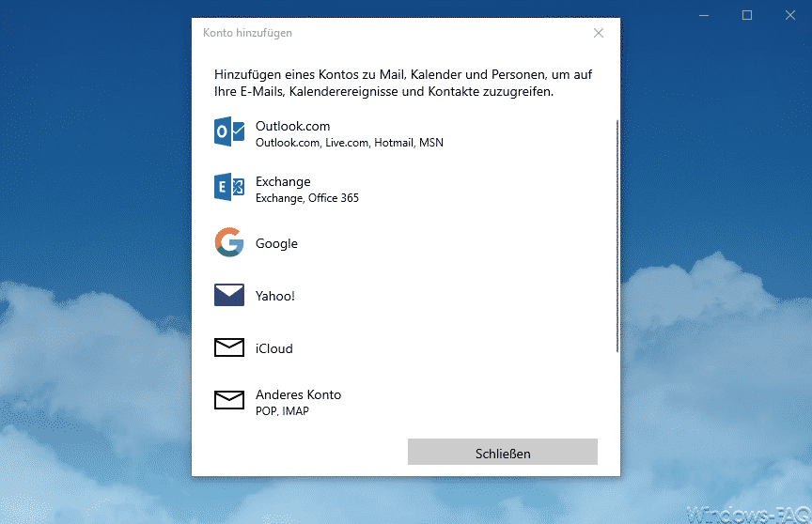Click the 'Exchange, Office 365' subtitle

(307, 198)
